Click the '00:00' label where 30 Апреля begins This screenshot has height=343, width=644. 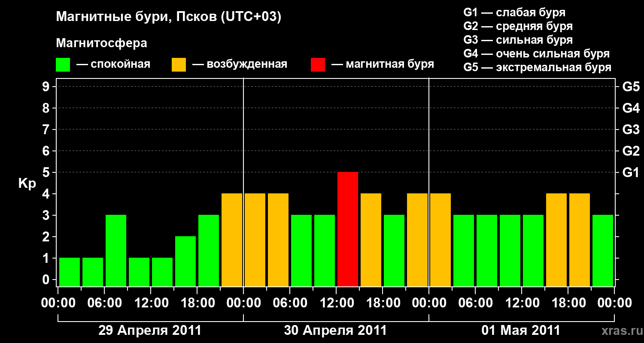(243, 303)
